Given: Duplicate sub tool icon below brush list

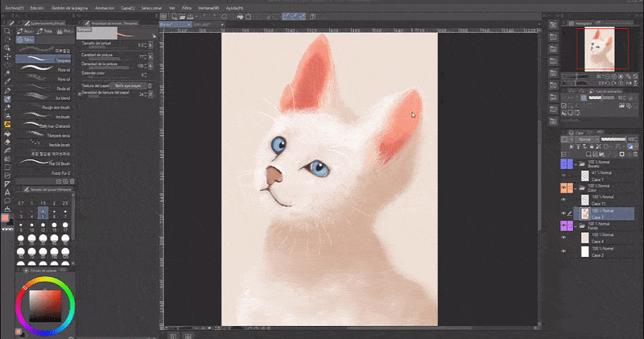Looking at the screenshot, I should [65, 181].
